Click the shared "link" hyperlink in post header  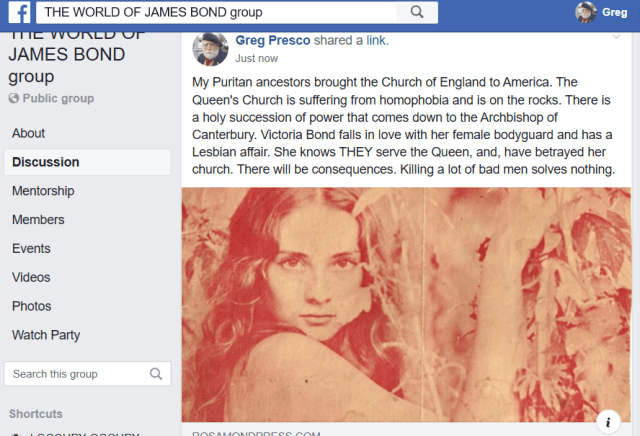[375, 40]
